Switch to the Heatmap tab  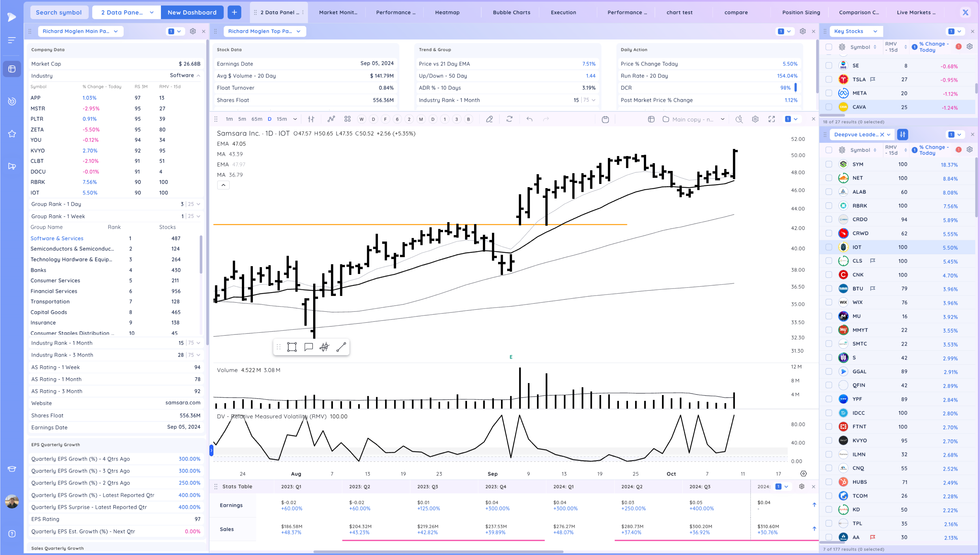pos(447,12)
